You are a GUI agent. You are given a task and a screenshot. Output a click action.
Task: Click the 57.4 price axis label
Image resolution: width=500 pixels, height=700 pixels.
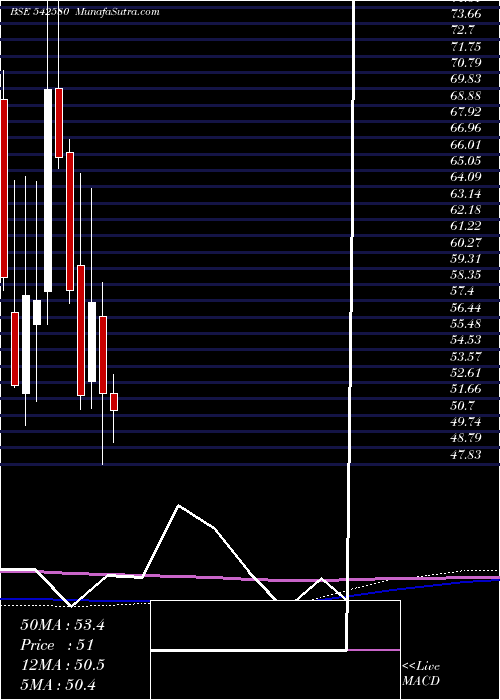point(463,292)
